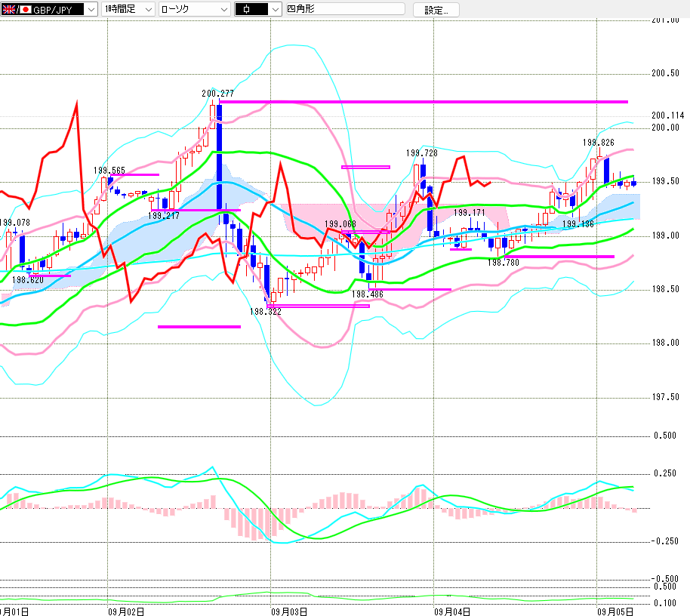Click the 199.068 price label
Image resolution: width=690 pixels, height=616 pixels.
point(340,224)
